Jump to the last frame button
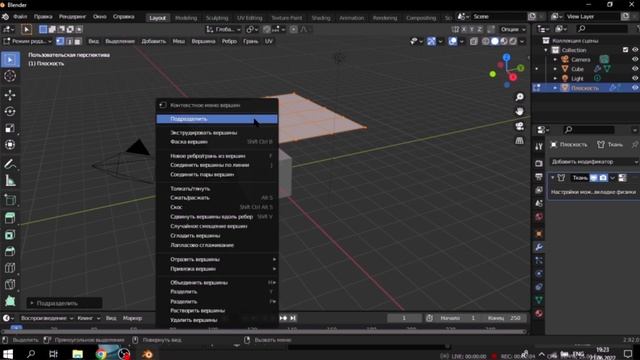Screen dimensions: 640x360 tap(293, 318)
